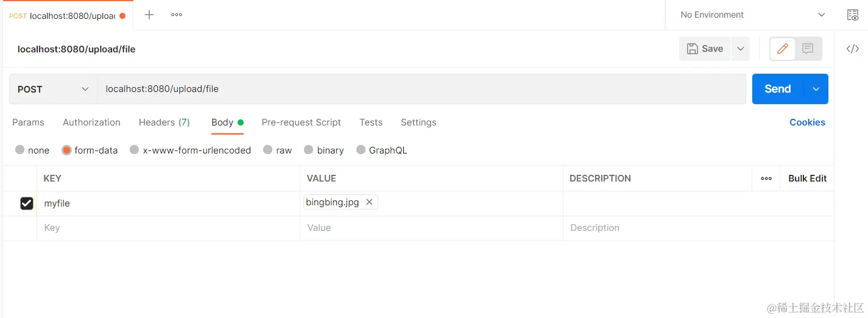Open the Cookies link
The width and height of the screenshot is (868, 318).
[807, 122]
